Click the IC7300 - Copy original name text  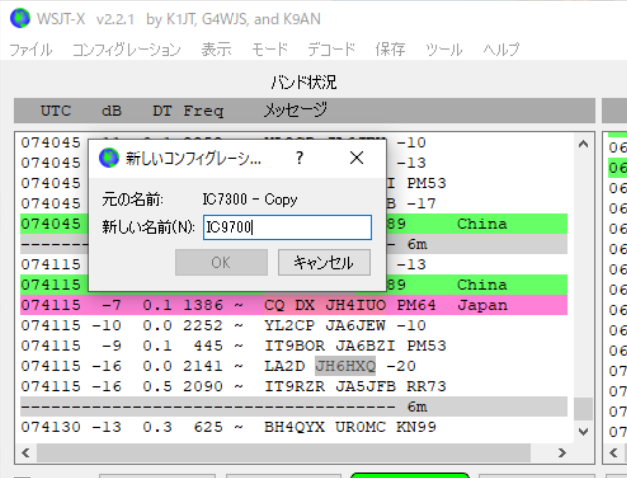(x=250, y=199)
